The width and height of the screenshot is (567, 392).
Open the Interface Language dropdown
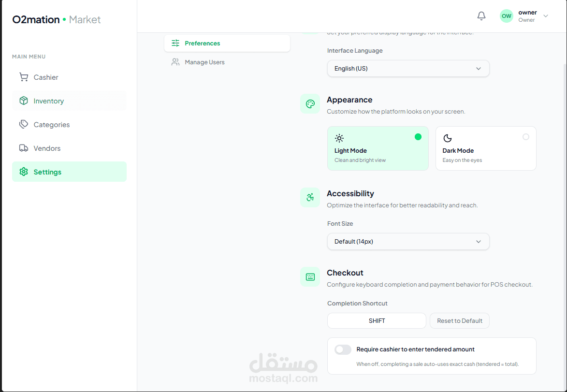coord(408,69)
